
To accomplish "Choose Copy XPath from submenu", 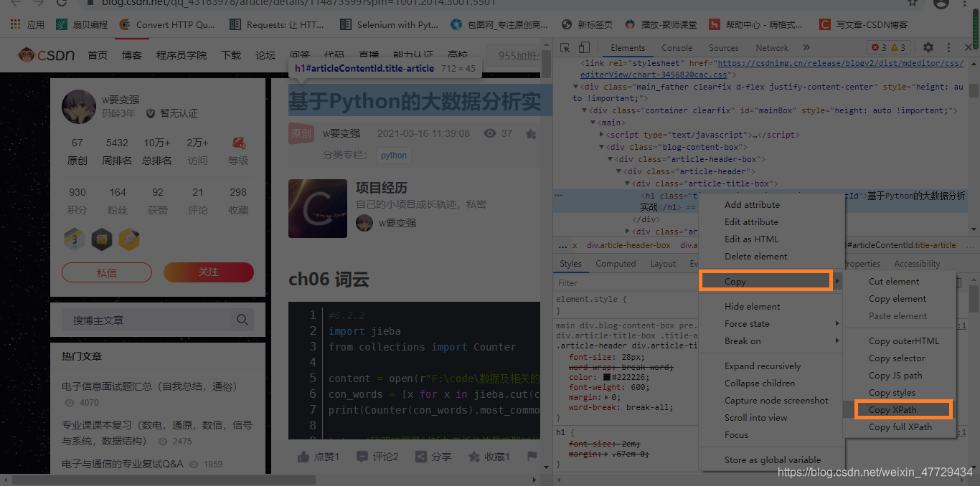I will [900, 410].
